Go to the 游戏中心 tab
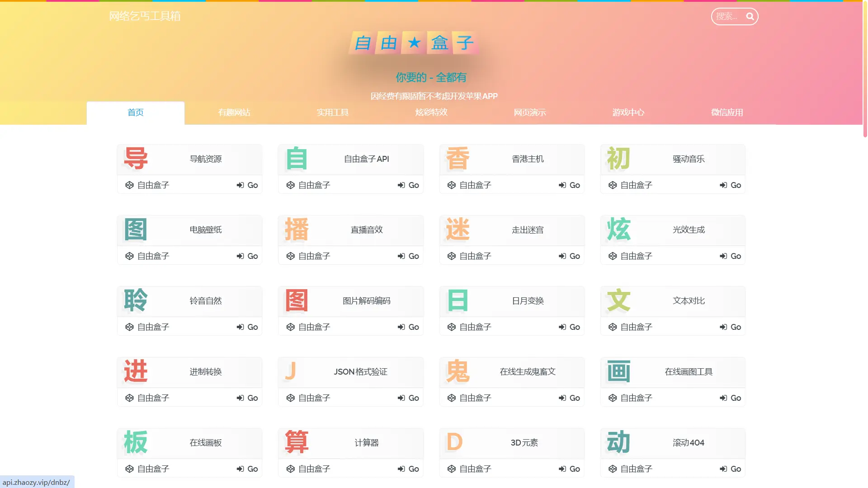868x488 pixels. coord(628,113)
